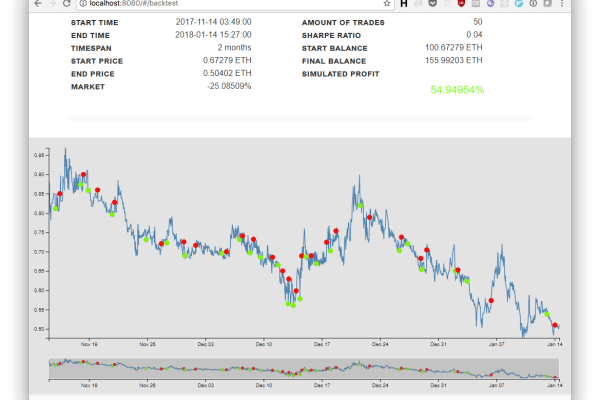Bookmark this page with the star icon
The image size is (600, 400).
[386, 4]
